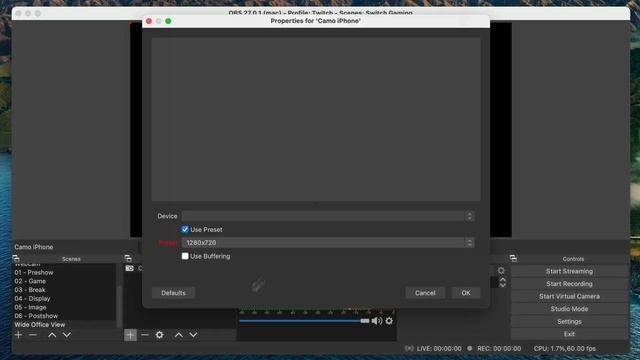Image resolution: width=640 pixels, height=360 pixels.
Task: Pop out the Controls dock panel icon
Action: 513,258
